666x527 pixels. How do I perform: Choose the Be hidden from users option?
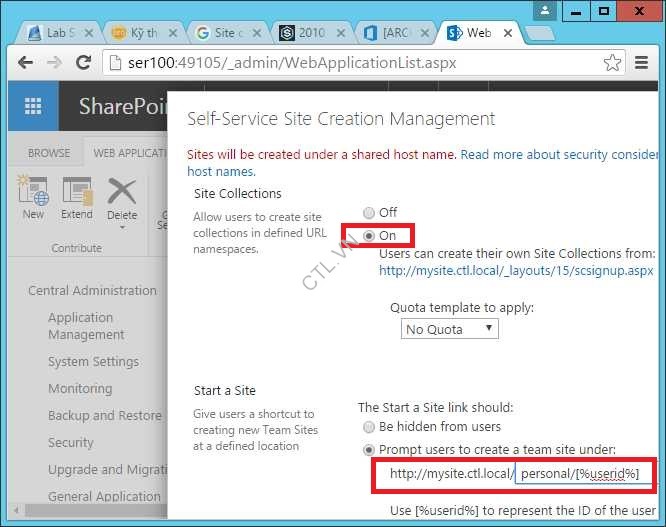pos(369,427)
